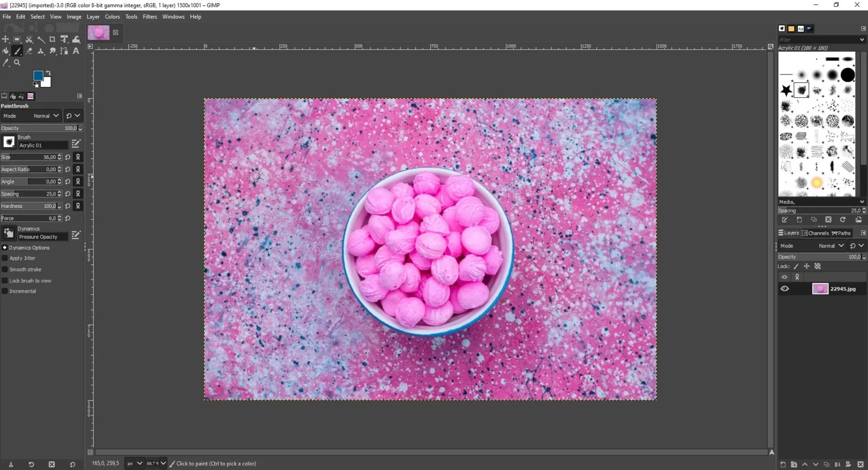Image resolution: width=868 pixels, height=470 pixels.
Task: Select the Color Picker eyedropper tool
Action: tap(5, 63)
